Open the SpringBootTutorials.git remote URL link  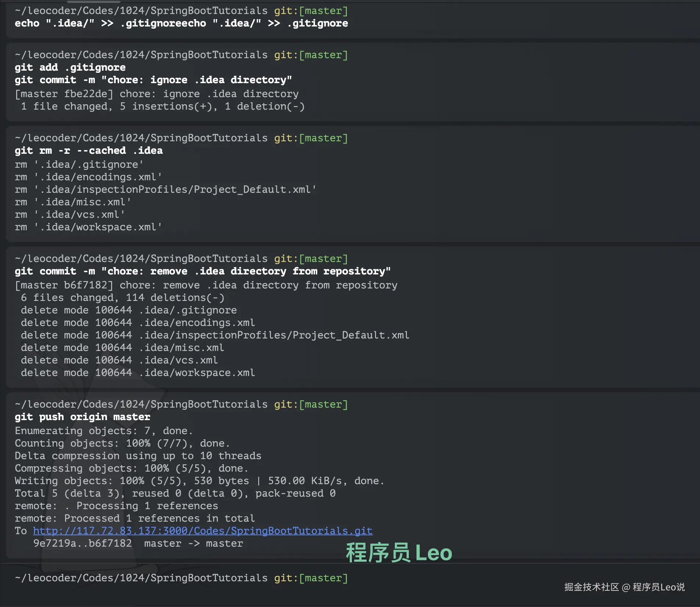tap(203, 531)
